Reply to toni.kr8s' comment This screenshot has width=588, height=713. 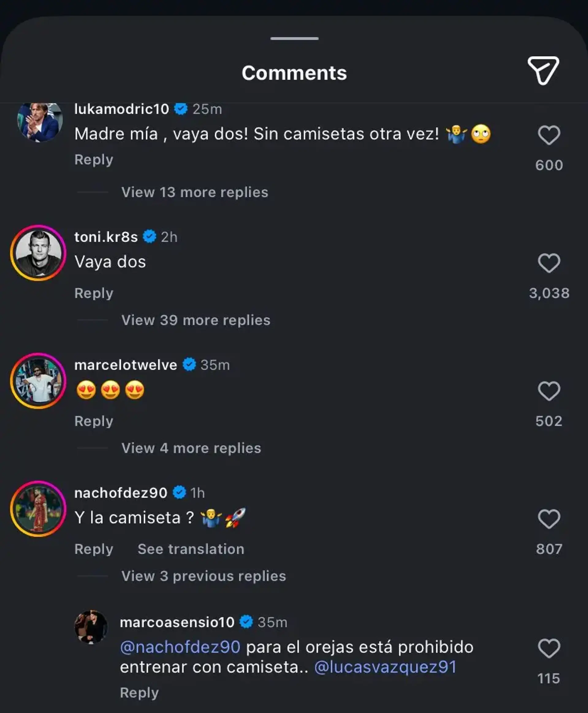[94, 293]
